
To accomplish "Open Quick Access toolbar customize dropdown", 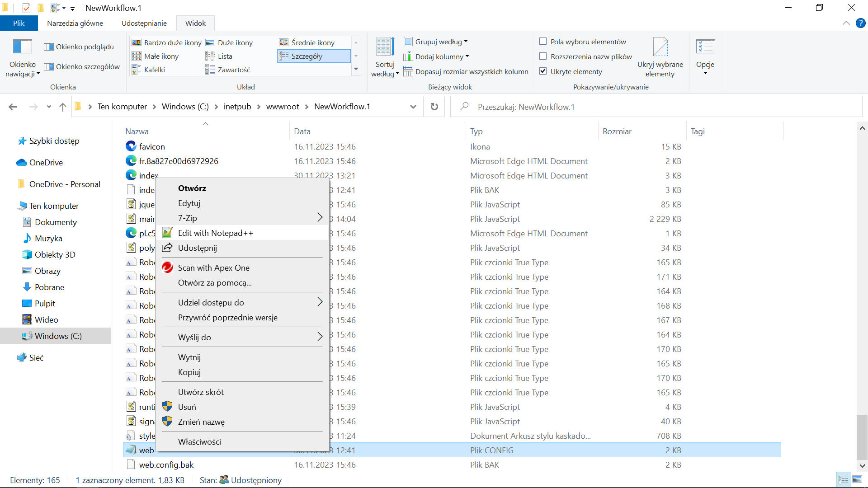I will 72,9.
